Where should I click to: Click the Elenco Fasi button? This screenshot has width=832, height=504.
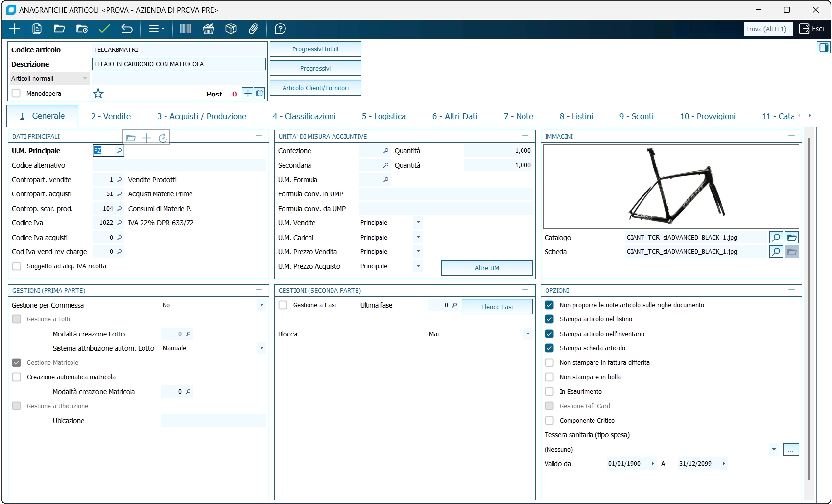click(497, 307)
